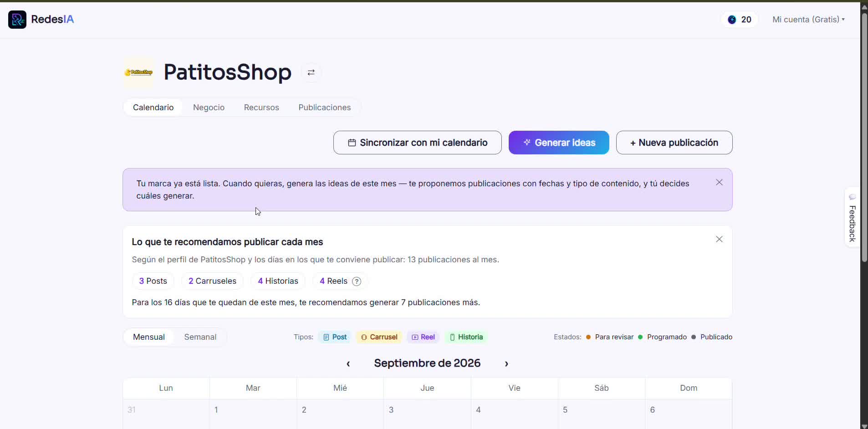Click the Lun column header
868x429 pixels.
click(166, 388)
